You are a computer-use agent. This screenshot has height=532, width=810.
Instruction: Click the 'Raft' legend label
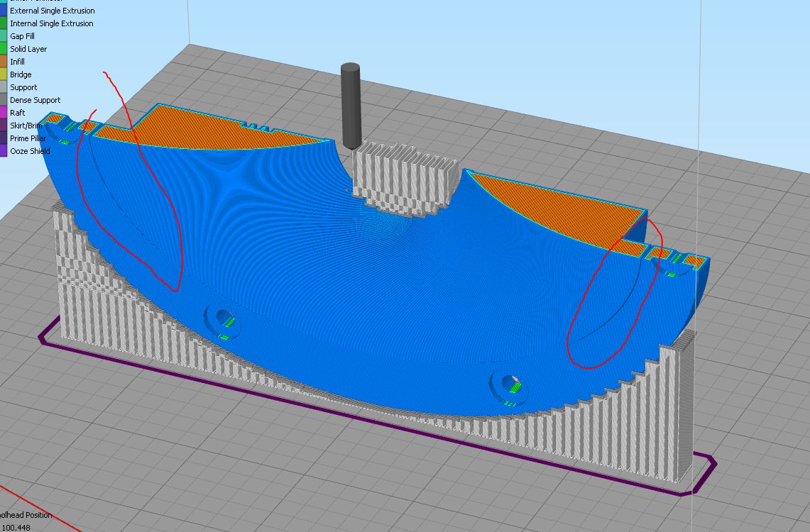(x=18, y=113)
